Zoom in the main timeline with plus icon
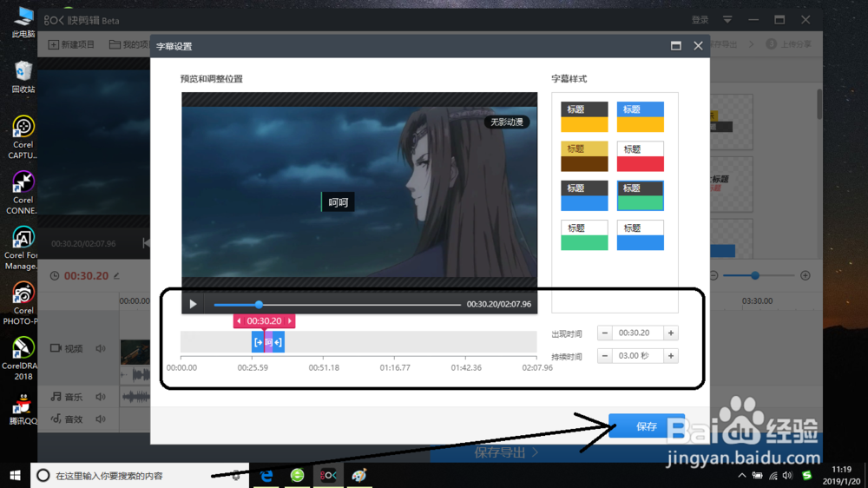 806,275
